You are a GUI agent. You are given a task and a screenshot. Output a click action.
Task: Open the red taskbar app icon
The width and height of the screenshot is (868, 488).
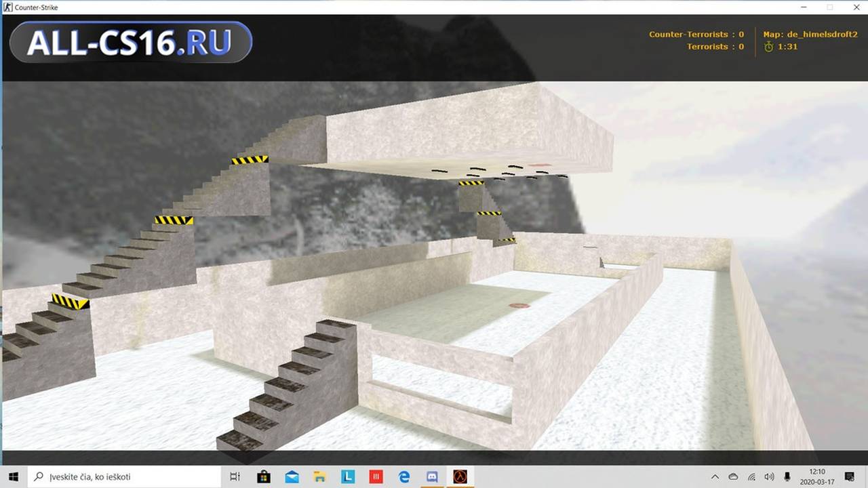[376, 476]
